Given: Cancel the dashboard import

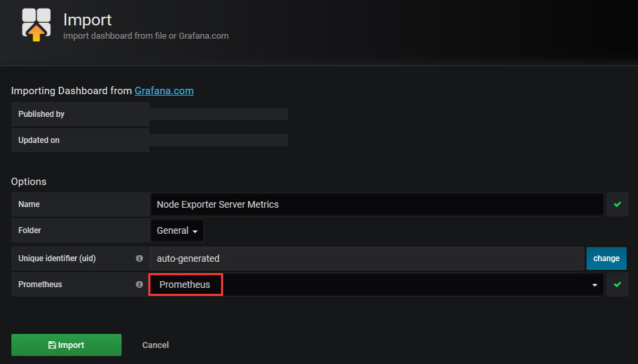Looking at the screenshot, I should [x=156, y=345].
